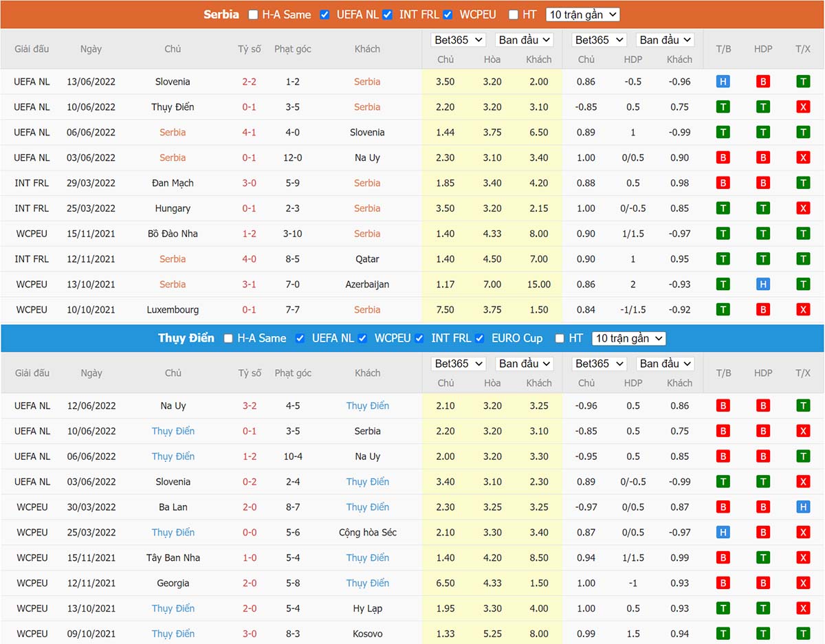Click the red X badge in the Georgia row
The image size is (825, 644).
pos(803,583)
